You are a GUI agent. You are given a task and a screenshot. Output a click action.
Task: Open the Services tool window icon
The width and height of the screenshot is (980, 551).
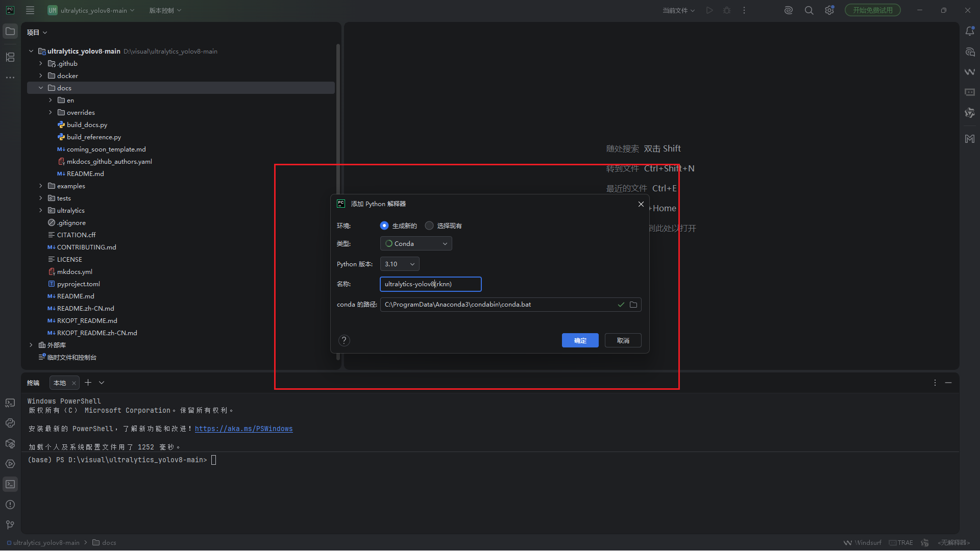10,464
